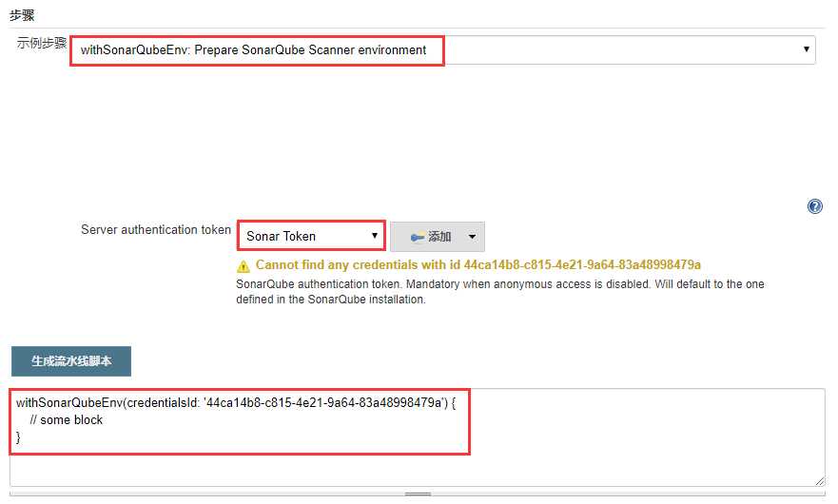Screen dimensions: 838x504
Task: Open the Sonar Token credentials dropdown
Action: [311, 236]
